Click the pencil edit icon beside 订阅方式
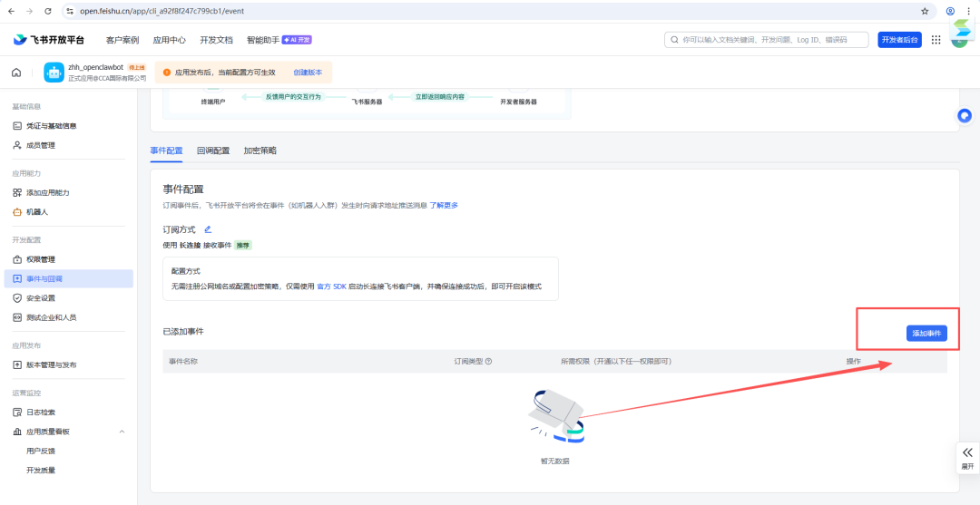The image size is (980, 505). tap(208, 229)
